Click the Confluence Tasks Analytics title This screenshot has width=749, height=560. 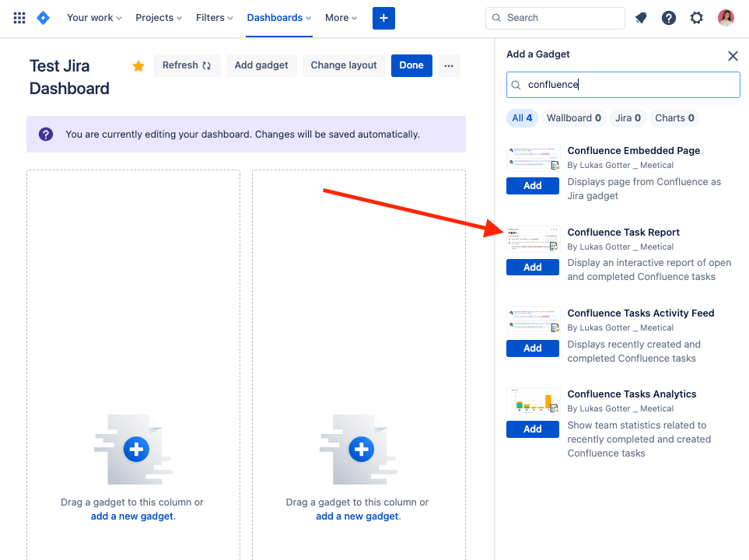[632, 394]
